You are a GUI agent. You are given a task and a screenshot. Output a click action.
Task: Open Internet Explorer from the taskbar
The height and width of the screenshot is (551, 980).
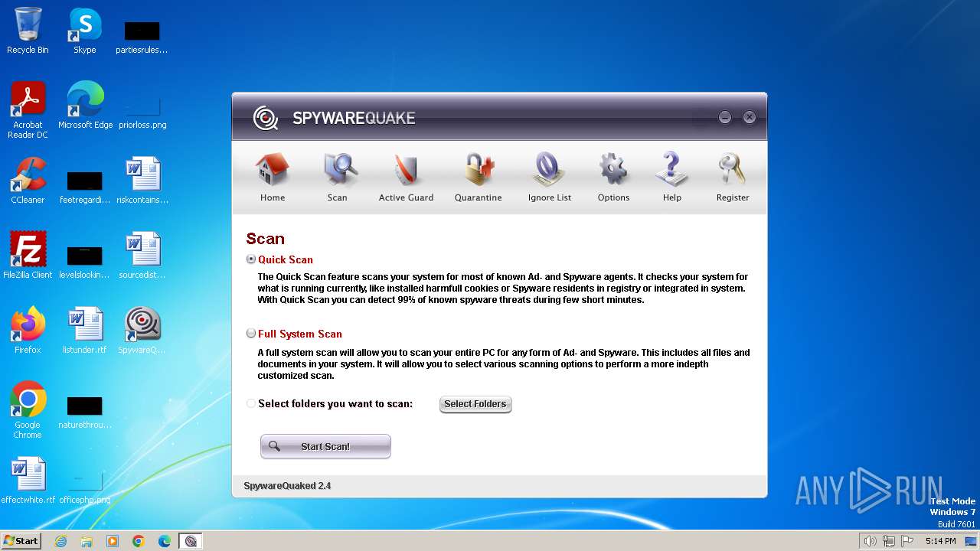click(x=60, y=541)
